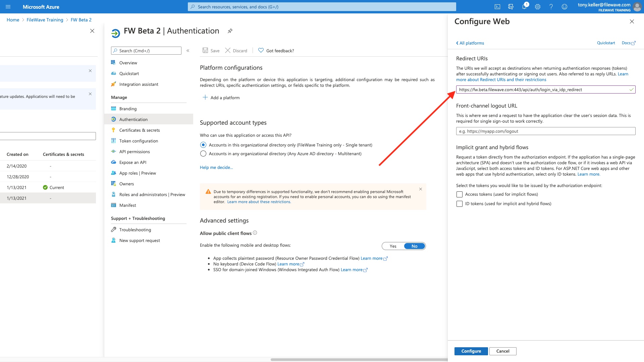
Task: Open Quickstart link in Configure Web
Action: tap(606, 43)
